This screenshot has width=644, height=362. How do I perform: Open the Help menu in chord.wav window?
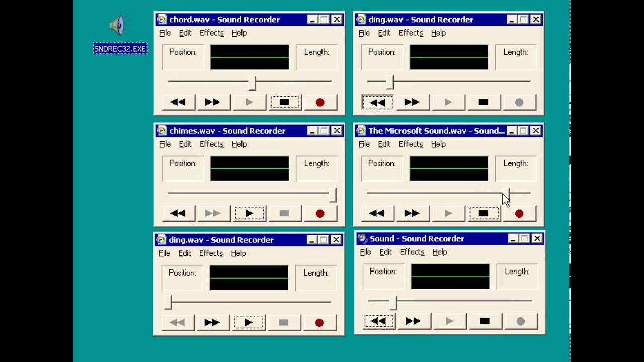(239, 33)
